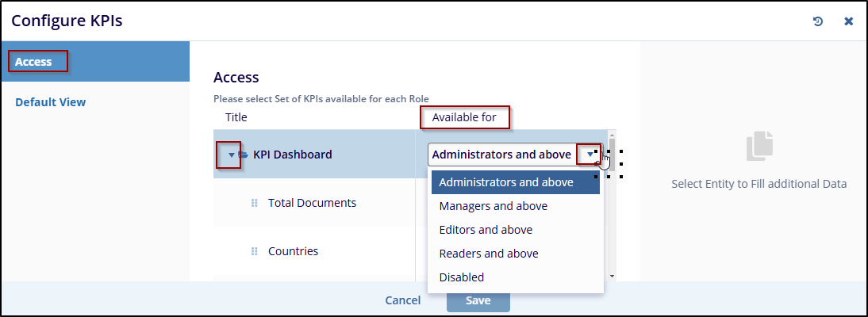Select the Total Documents KPI row
The height and width of the screenshot is (317, 868).
click(x=312, y=203)
